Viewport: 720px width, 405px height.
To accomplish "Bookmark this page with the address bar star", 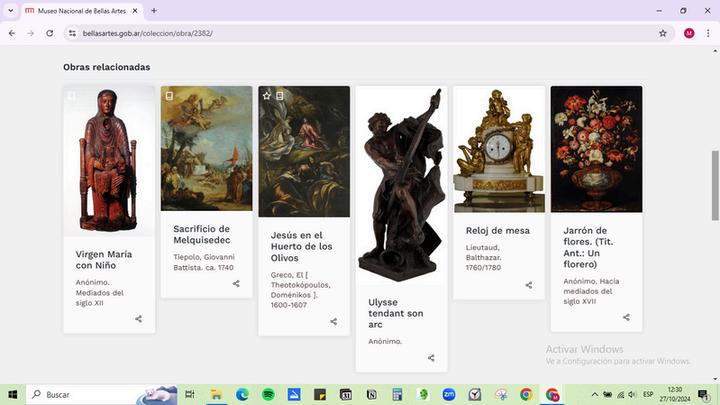I will pyautogui.click(x=663, y=33).
